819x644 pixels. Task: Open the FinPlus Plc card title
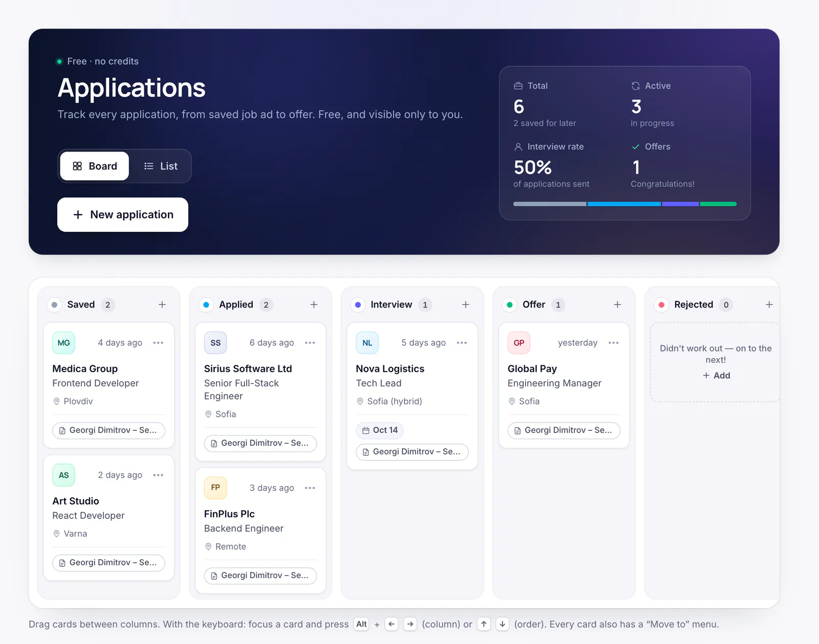point(229,514)
